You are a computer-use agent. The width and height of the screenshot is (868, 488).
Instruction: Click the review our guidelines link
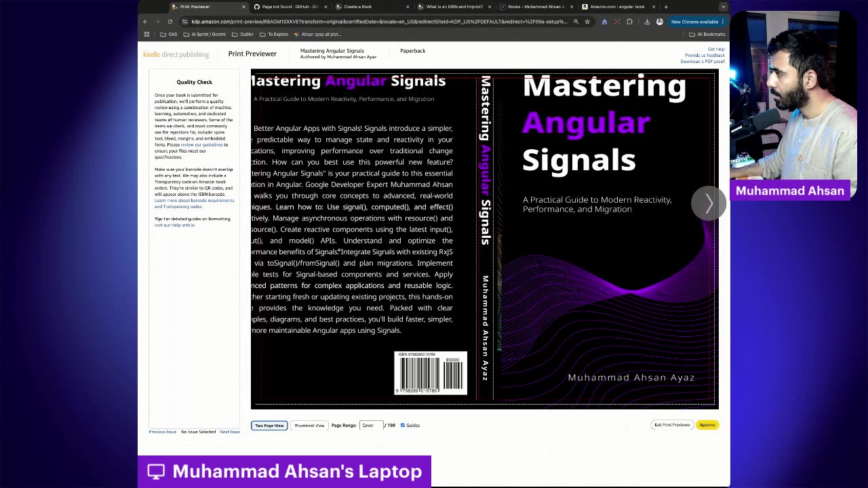[201, 144]
